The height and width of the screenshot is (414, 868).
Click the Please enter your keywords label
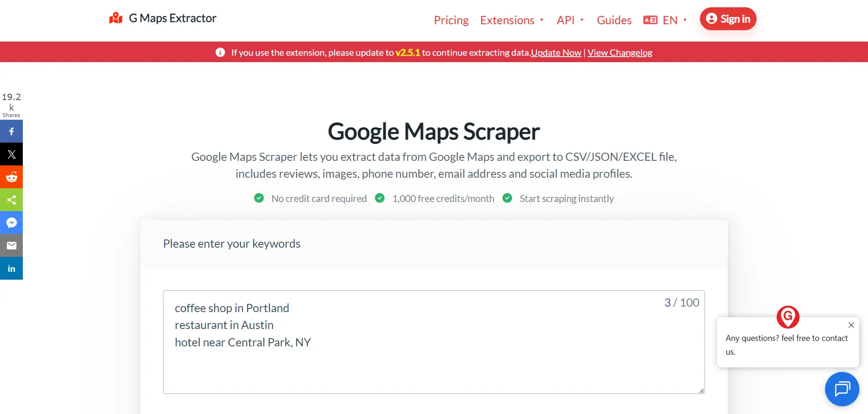point(232,244)
